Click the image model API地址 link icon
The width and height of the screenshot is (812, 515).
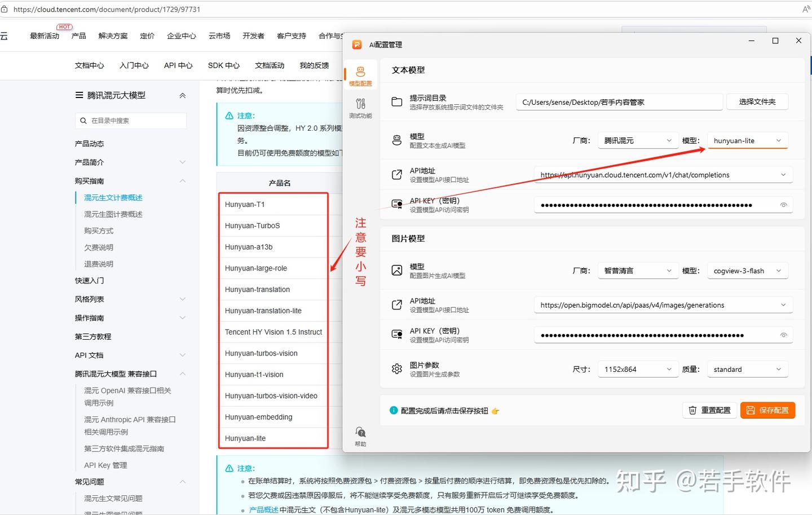tap(397, 305)
